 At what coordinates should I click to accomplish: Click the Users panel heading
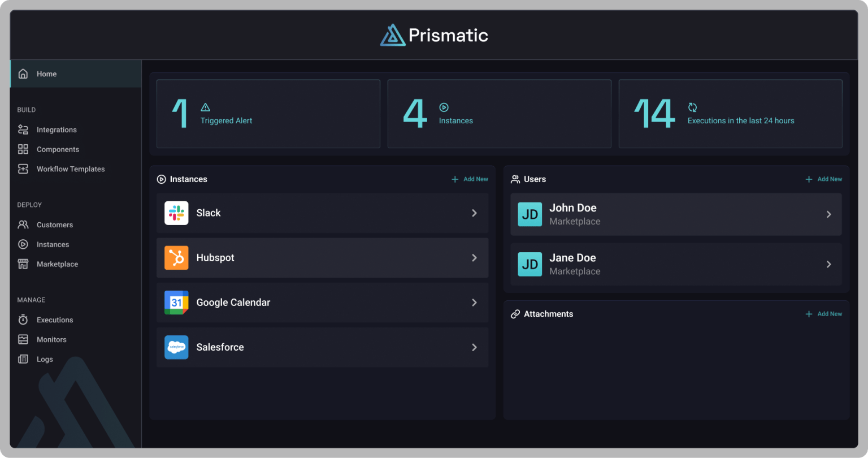point(535,179)
